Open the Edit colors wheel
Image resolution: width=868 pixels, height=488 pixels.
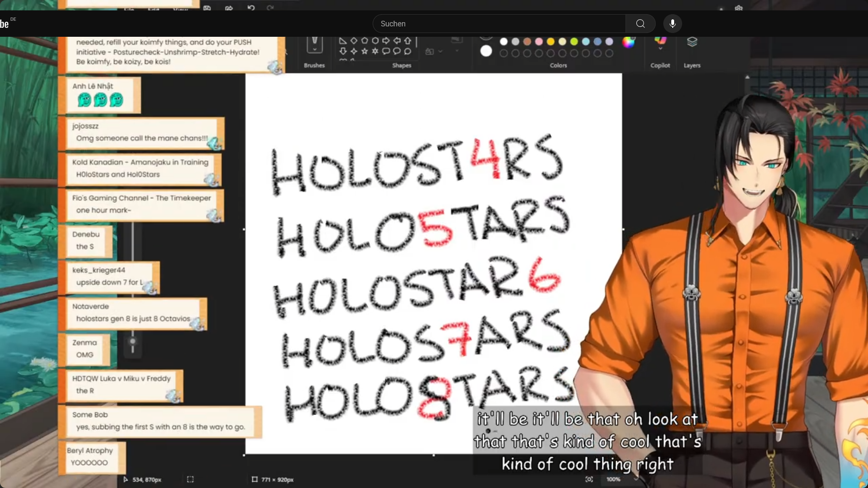click(628, 42)
